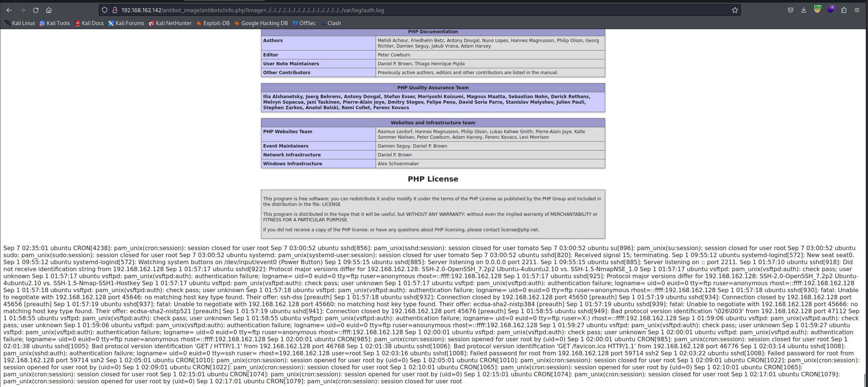Focus the URL address bar

[405, 10]
